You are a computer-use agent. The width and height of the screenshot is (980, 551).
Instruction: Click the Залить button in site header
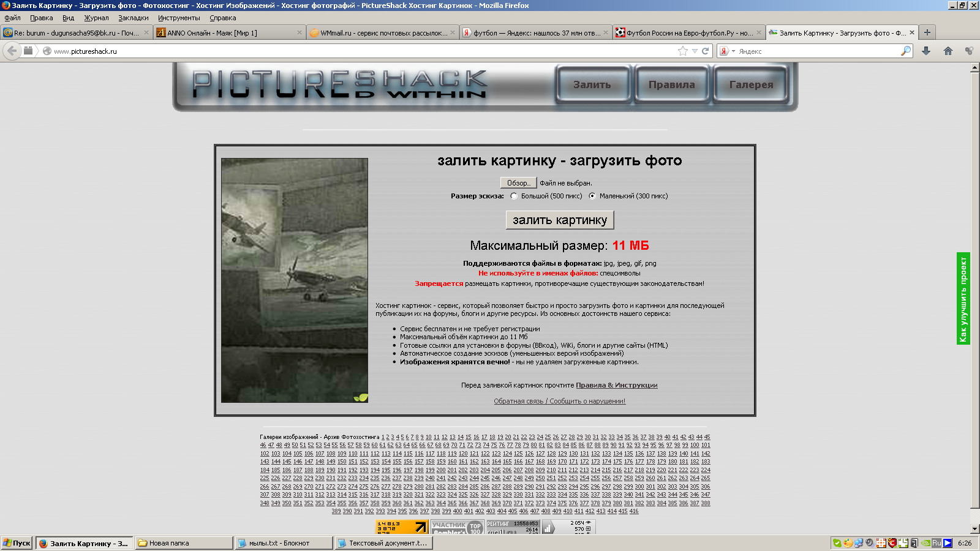[592, 84]
